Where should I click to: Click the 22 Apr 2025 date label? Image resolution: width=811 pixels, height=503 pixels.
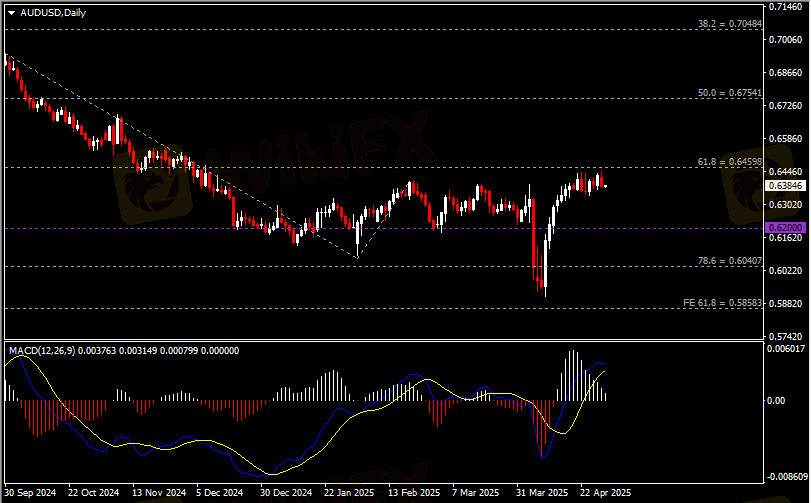click(605, 493)
